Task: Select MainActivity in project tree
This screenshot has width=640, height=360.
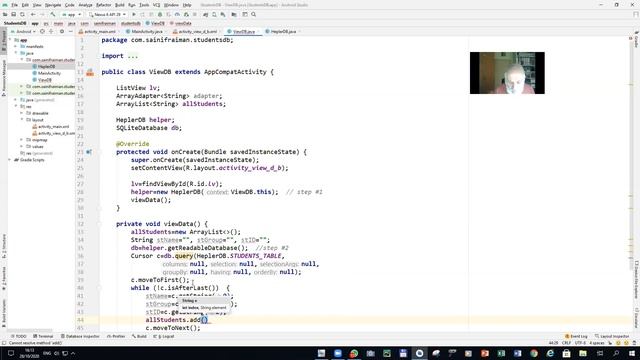Action: pos(49,73)
